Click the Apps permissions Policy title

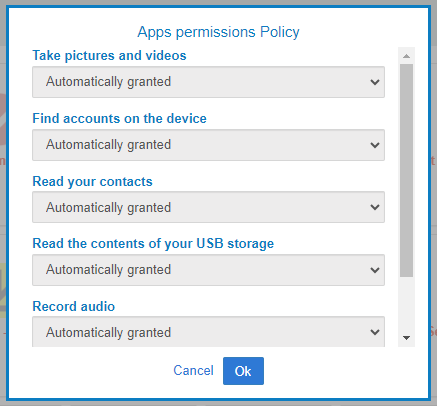click(218, 32)
